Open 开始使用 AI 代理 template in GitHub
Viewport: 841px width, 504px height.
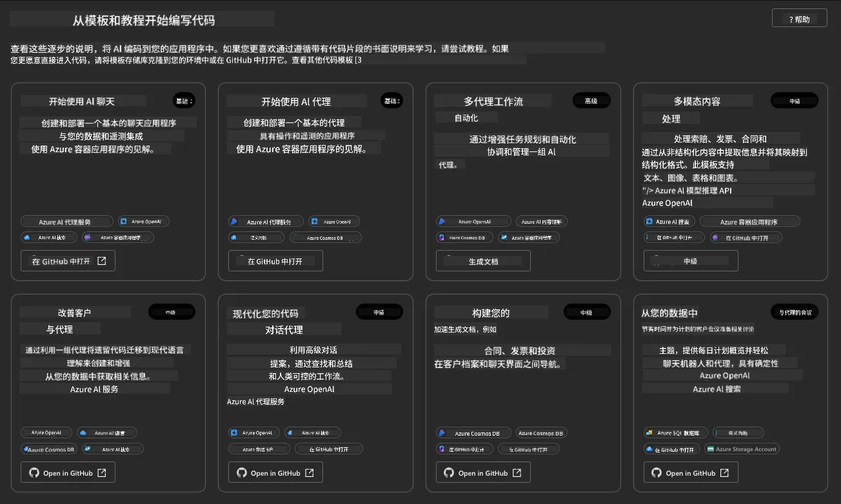(x=275, y=261)
